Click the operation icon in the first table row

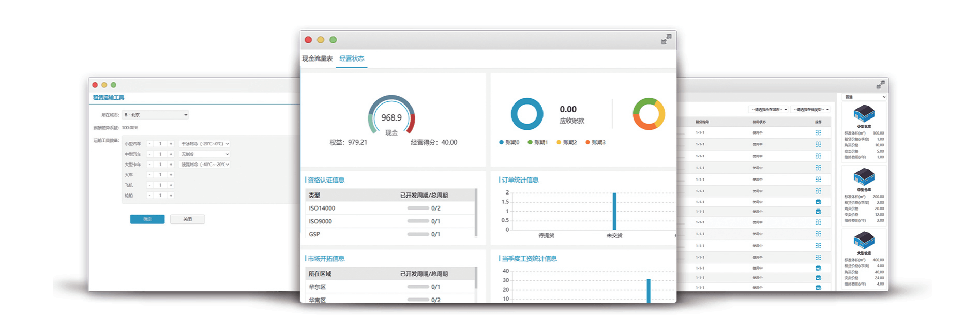pyautogui.click(x=818, y=132)
